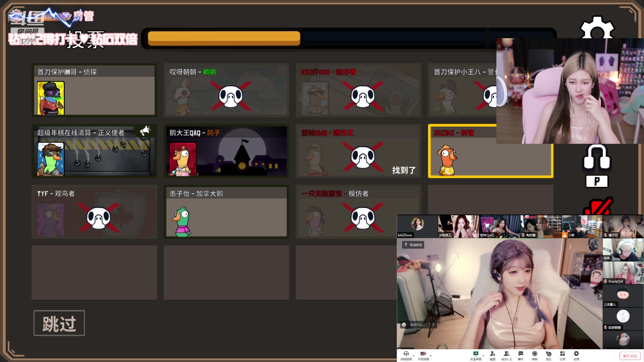Toggle the P push-to-talk key indicator
Screen dimensions: 644x362
click(597, 182)
